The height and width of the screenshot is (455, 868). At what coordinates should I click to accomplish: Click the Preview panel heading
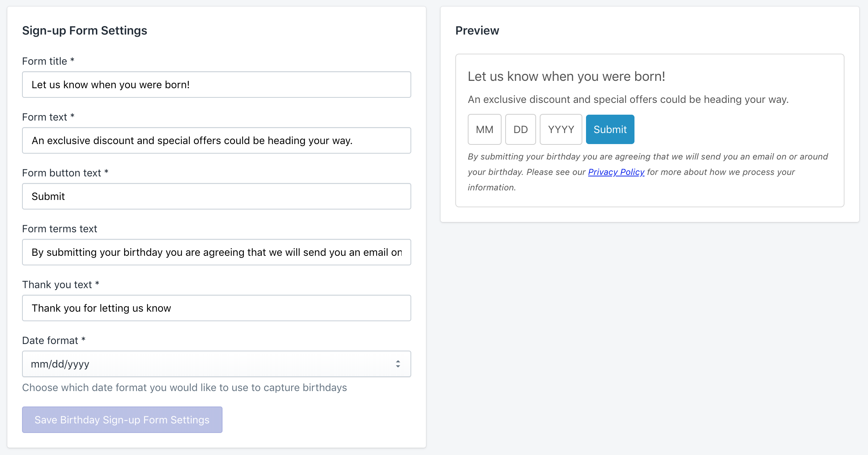[477, 31]
